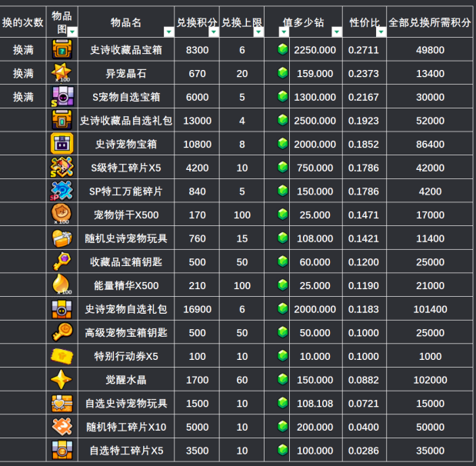
Task: Select the 49800 total cell
Action: coord(430,49)
